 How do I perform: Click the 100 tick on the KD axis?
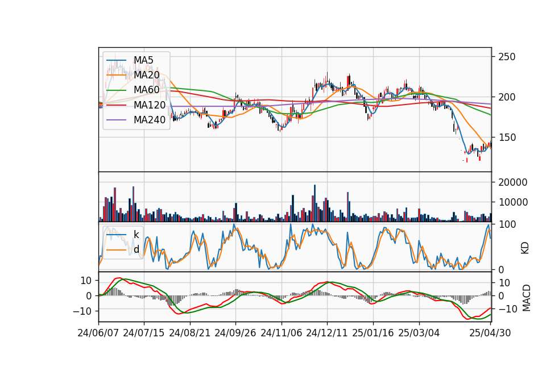[507, 224]
